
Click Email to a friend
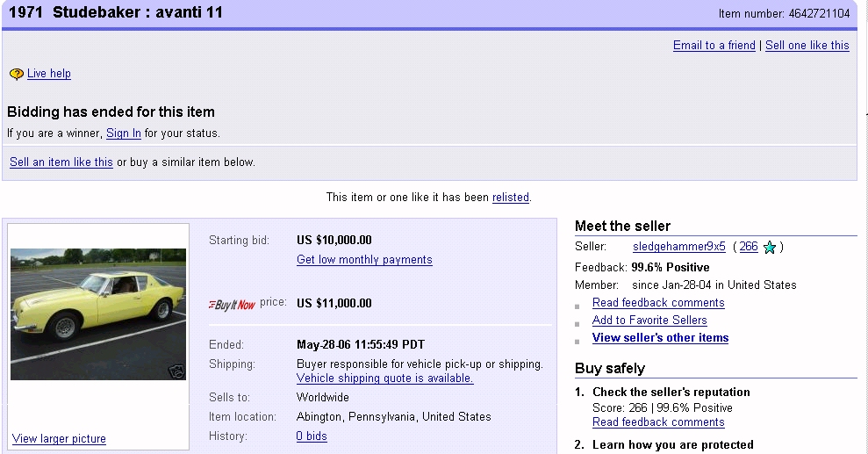coord(714,46)
